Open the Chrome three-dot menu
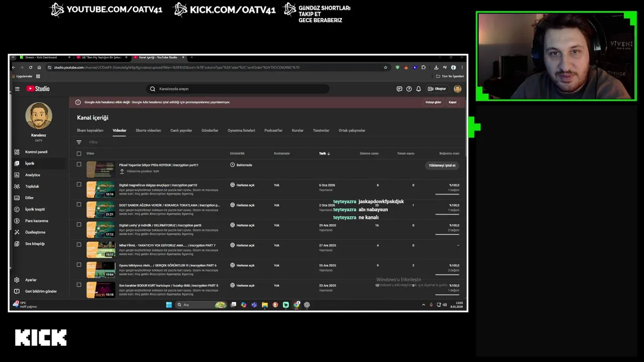644x362 pixels. 462,67
